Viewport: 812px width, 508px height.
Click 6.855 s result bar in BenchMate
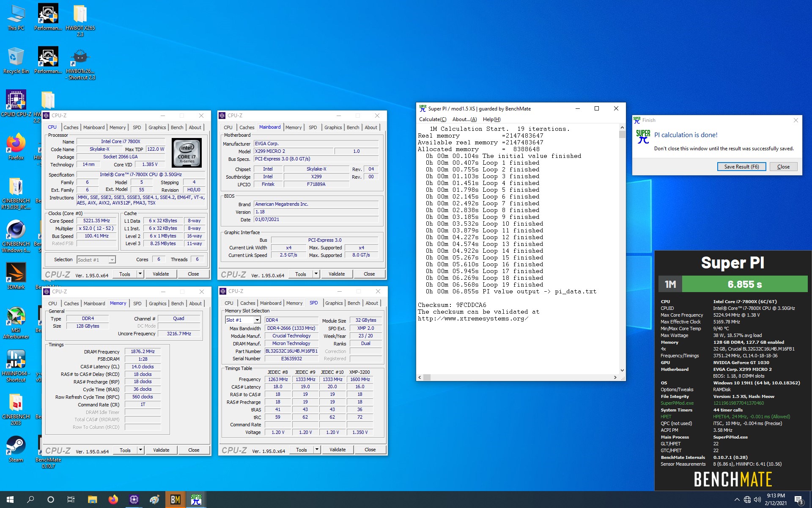(745, 284)
